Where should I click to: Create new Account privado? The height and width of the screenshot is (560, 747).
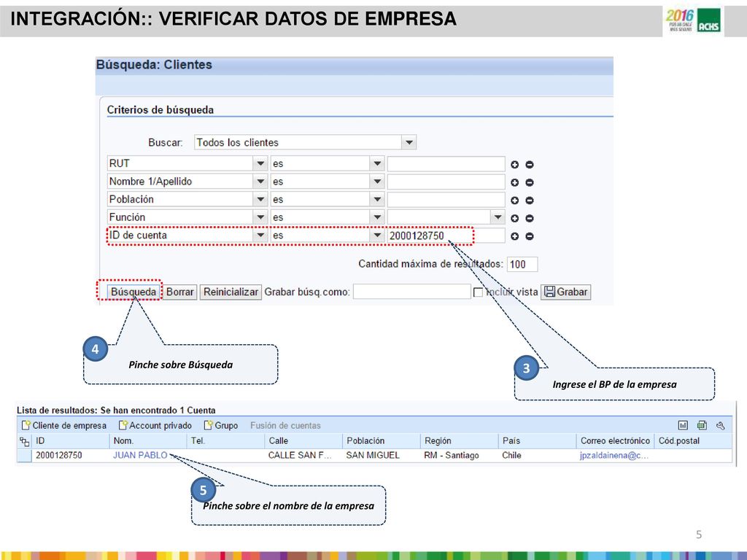click(x=155, y=425)
